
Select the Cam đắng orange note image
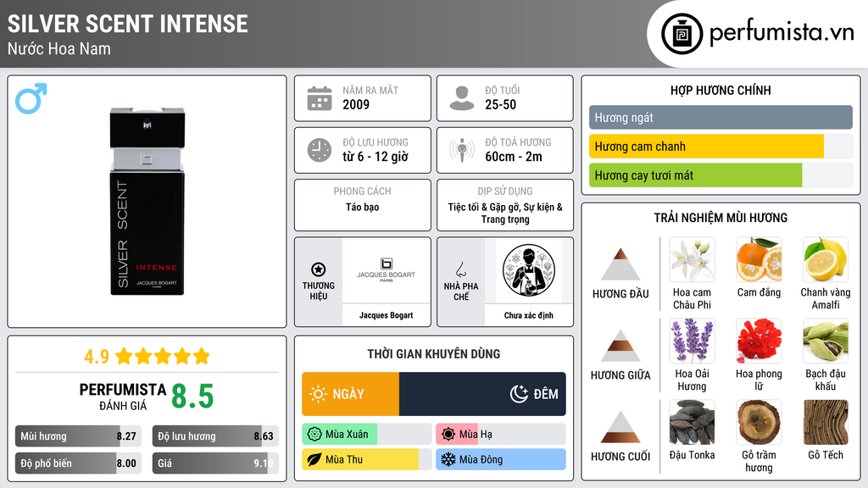759,259
